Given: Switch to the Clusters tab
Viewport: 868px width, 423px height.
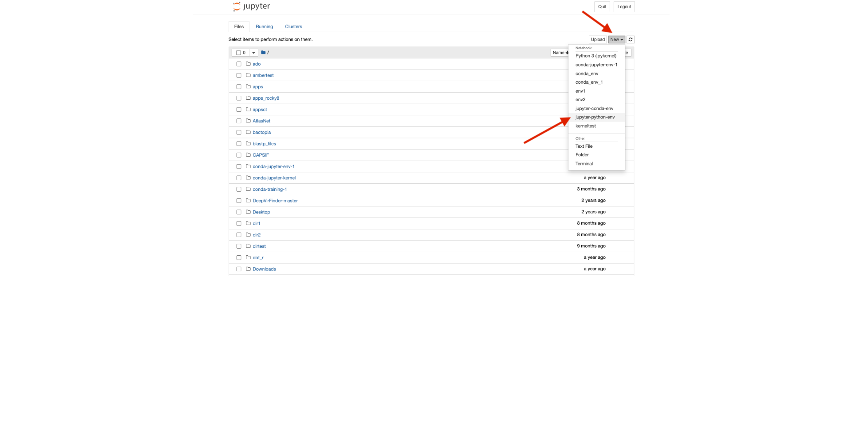Looking at the screenshot, I should [293, 26].
